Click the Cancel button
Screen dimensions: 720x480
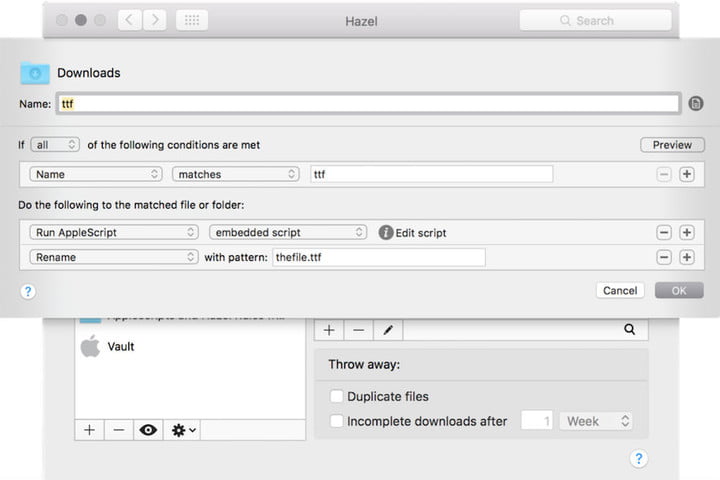[x=620, y=291]
